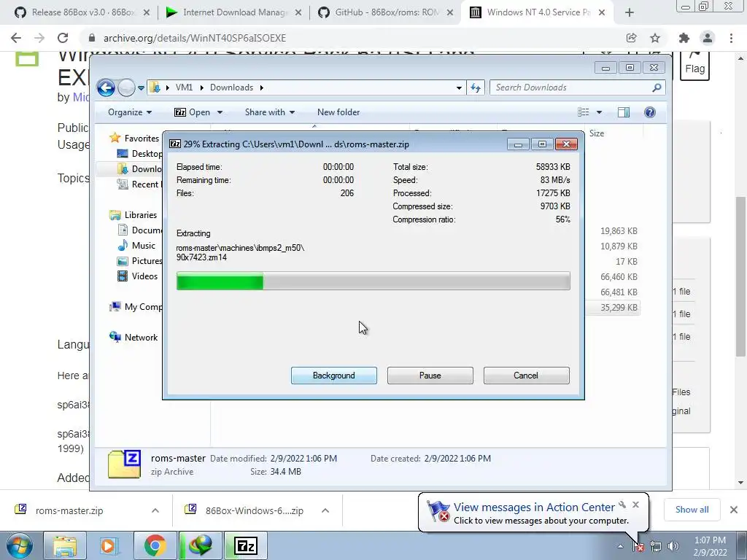The height and width of the screenshot is (560, 747).
Task: Select Desktop in navigation pane
Action: [x=140, y=154]
